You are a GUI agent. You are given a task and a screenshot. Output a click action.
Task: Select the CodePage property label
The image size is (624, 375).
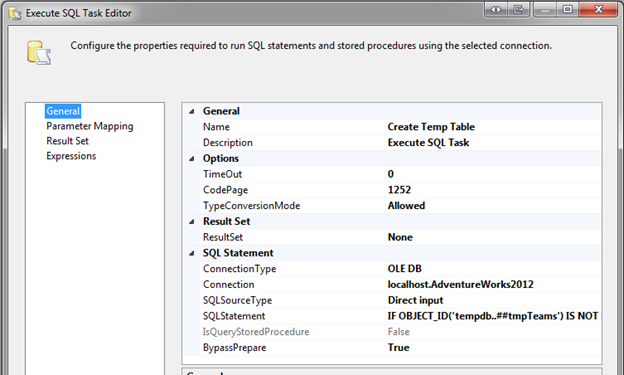pos(225,190)
